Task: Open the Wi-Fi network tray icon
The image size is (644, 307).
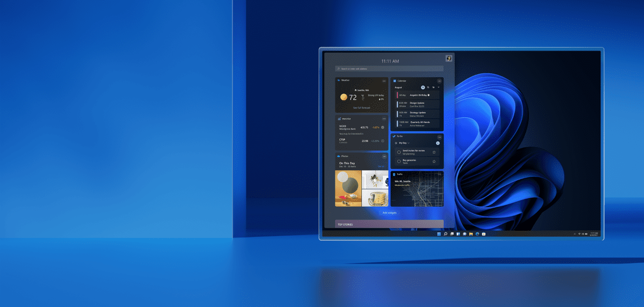Action: (580, 234)
